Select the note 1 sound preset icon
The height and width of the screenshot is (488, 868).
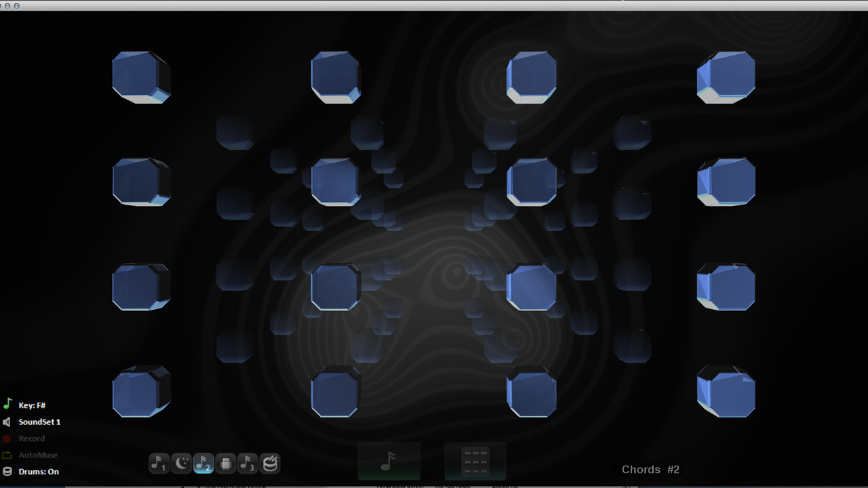[159, 464]
